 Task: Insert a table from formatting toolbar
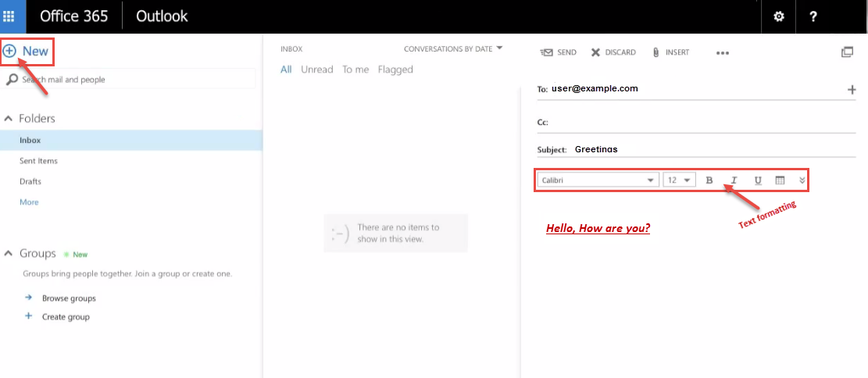coord(780,180)
